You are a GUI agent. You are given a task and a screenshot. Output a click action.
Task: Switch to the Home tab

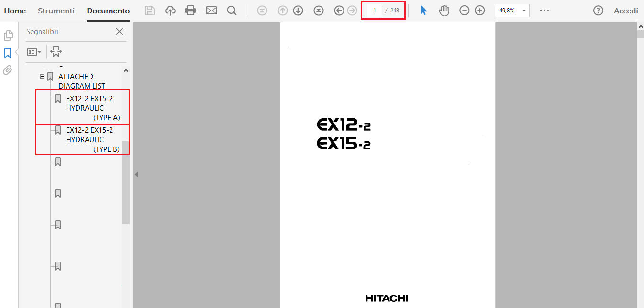pos(15,11)
